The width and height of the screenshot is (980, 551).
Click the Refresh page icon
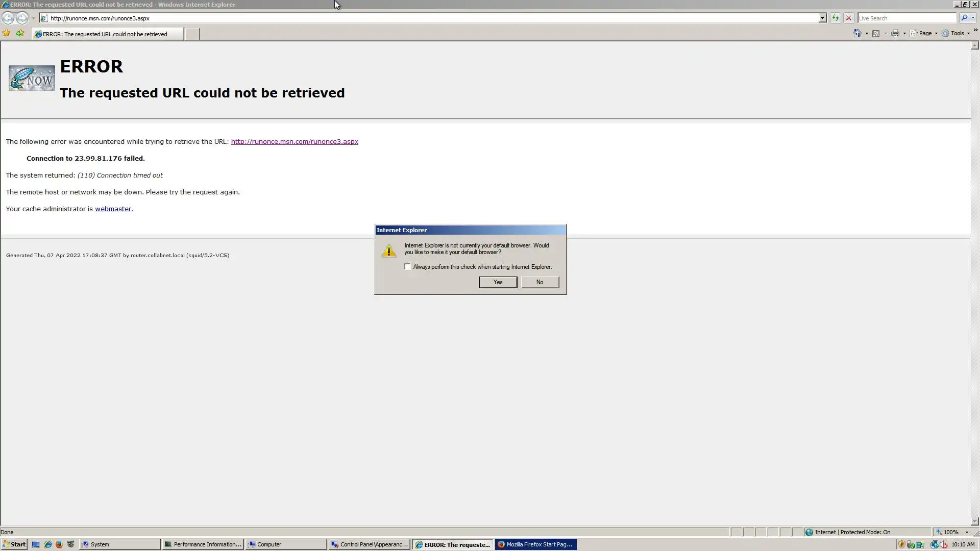(835, 18)
